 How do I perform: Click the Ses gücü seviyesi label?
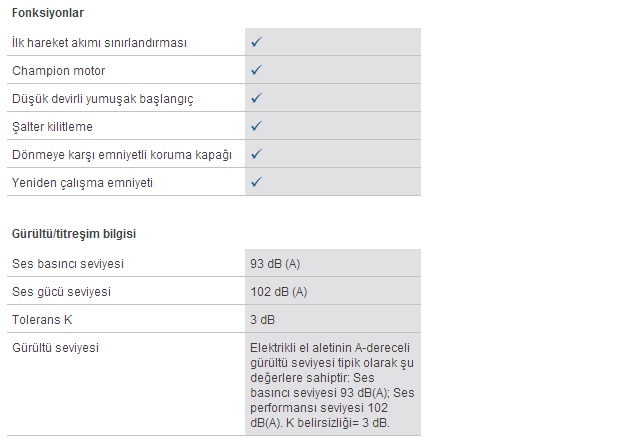pyautogui.click(x=61, y=292)
